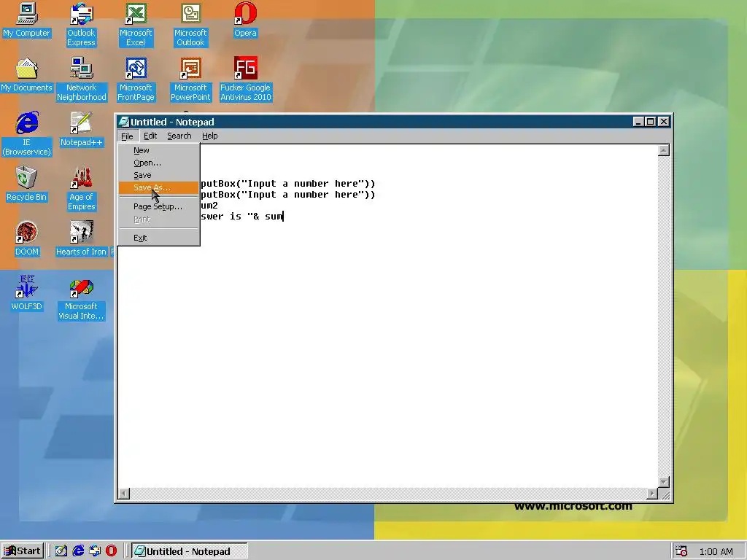Screen dimensions: 747x560
Task: Choose Open... from the File menu
Action: (158, 163)
